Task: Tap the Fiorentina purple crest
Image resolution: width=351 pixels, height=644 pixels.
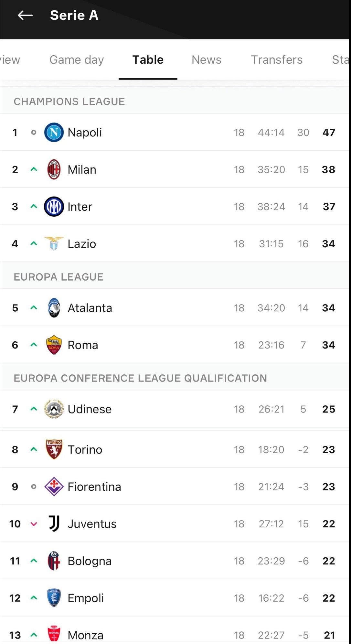Action: point(54,487)
